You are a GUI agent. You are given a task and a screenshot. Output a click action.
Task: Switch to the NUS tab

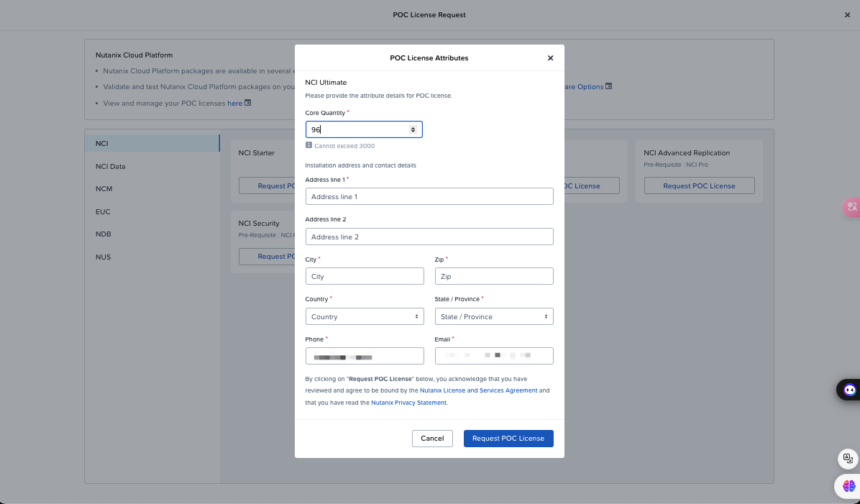click(x=152, y=257)
